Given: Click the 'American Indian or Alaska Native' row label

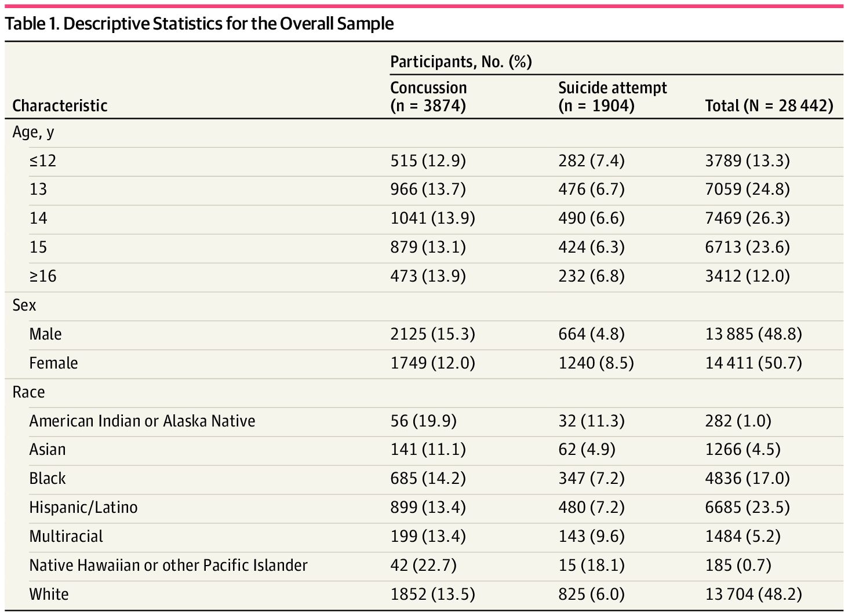Looking at the screenshot, I should (x=142, y=421).
